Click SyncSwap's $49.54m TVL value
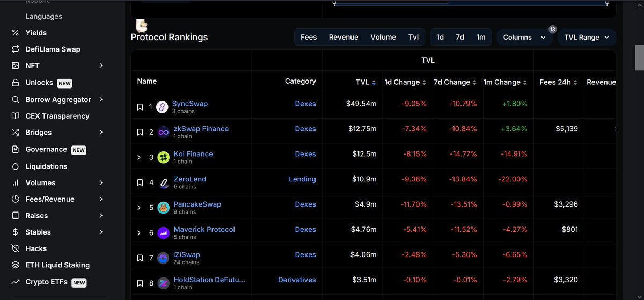This screenshot has width=644, height=300. tap(361, 104)
